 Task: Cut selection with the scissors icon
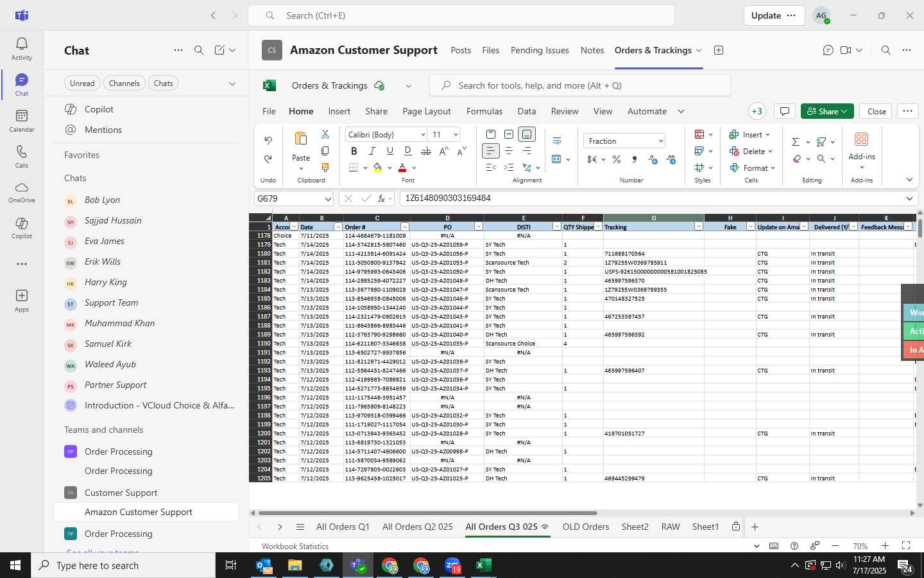tap(325, 134)
